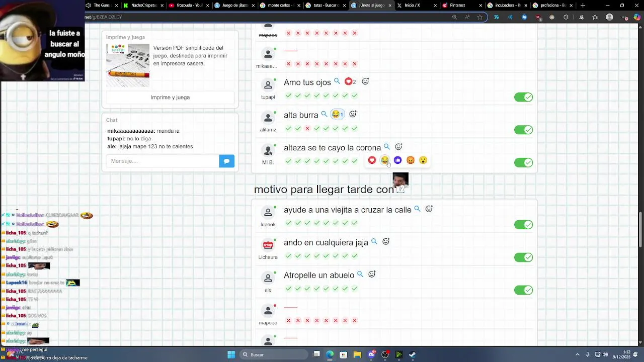Switch to the Pinterest tab
The width and height of the screenshot is (644, 362).
tap(461, 6)
